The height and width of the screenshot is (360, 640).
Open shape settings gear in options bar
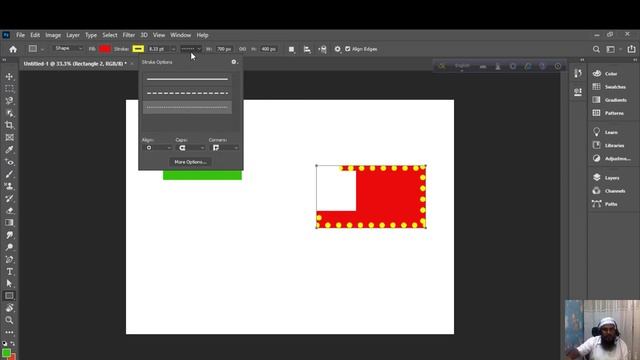coord(338,49)
